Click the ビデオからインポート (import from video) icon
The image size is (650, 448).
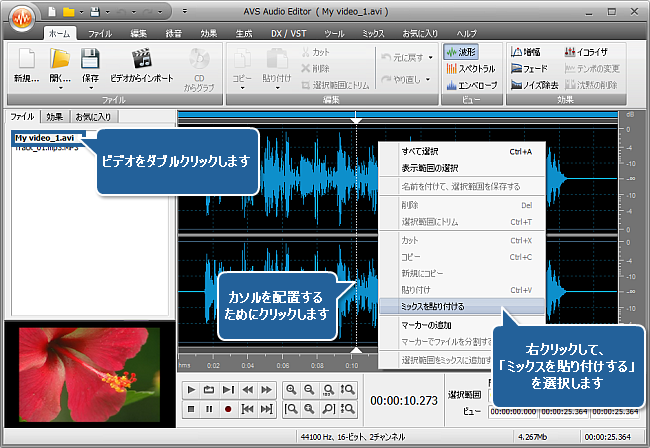140,59
